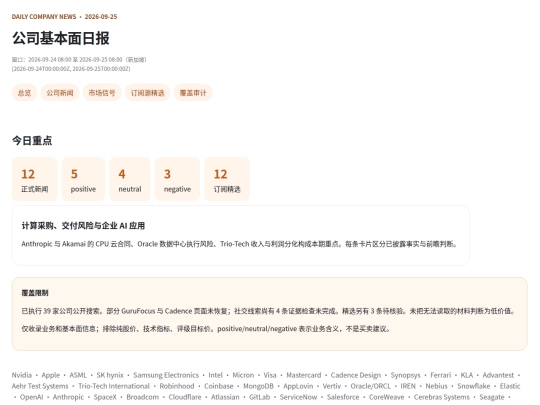Image resolution: width=540 pixels, height=405 pixels.
Task: Click Seagate in the company list
Action: pos(492,397)
